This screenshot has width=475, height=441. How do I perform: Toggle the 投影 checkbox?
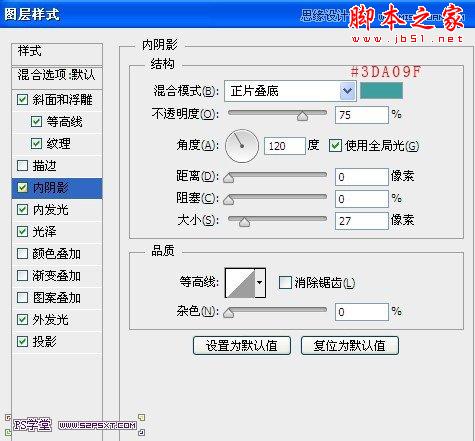pyautogui.click(x=22, y=341)
